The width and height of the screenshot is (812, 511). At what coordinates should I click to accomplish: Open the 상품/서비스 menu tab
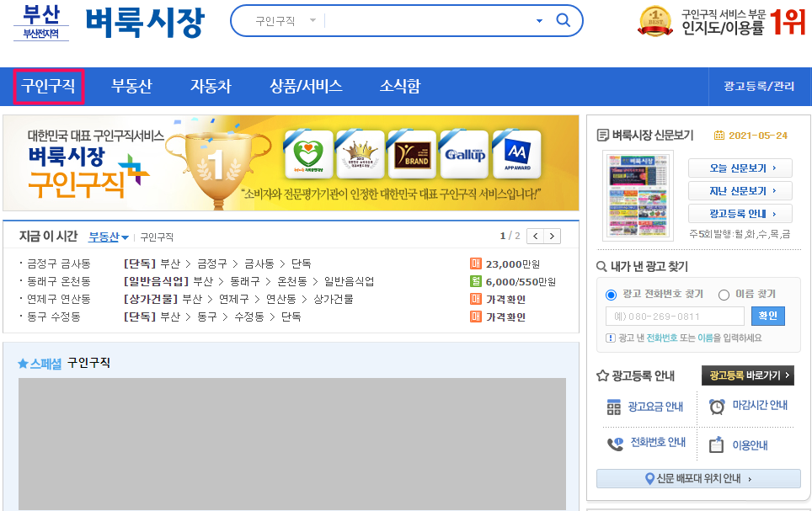[306, 87]
